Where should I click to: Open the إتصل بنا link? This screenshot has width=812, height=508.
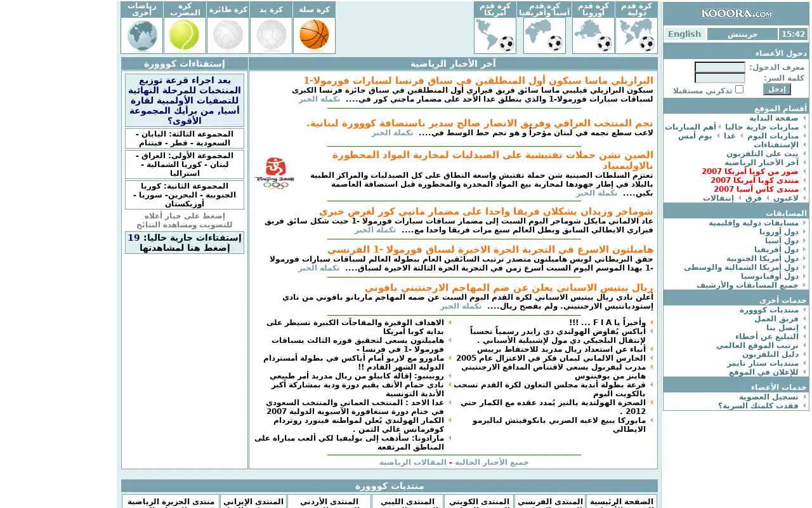[782, 328]
